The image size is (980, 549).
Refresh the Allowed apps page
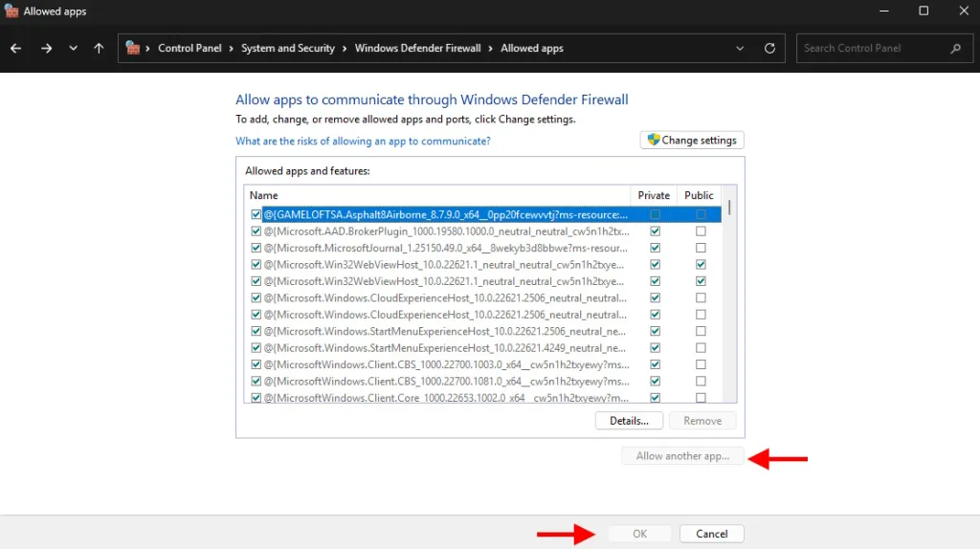[770, 48]
